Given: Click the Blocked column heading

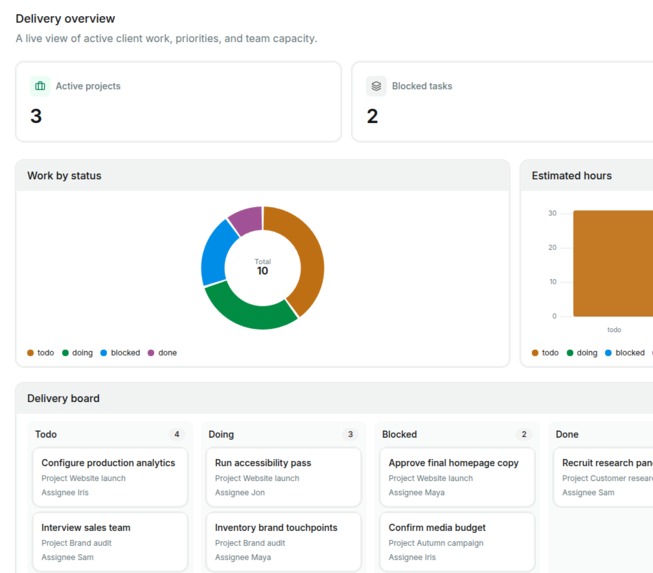Looking at the screenshot, I should (399, 434).
